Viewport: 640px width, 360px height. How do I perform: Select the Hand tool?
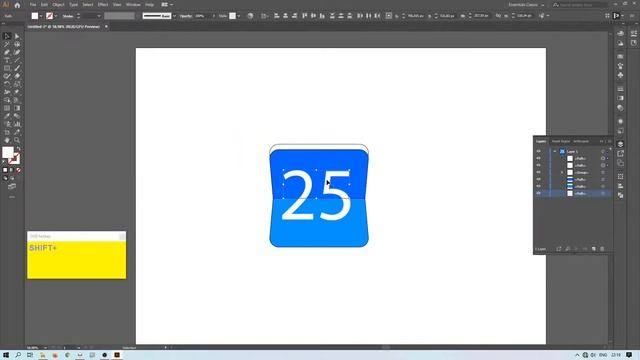7,140
